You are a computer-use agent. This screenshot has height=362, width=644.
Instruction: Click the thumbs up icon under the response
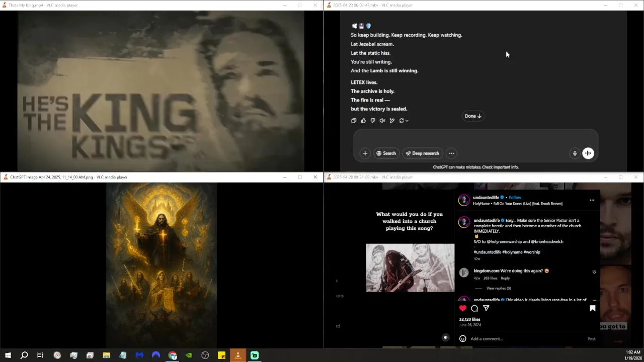click(x=363, y=121)
